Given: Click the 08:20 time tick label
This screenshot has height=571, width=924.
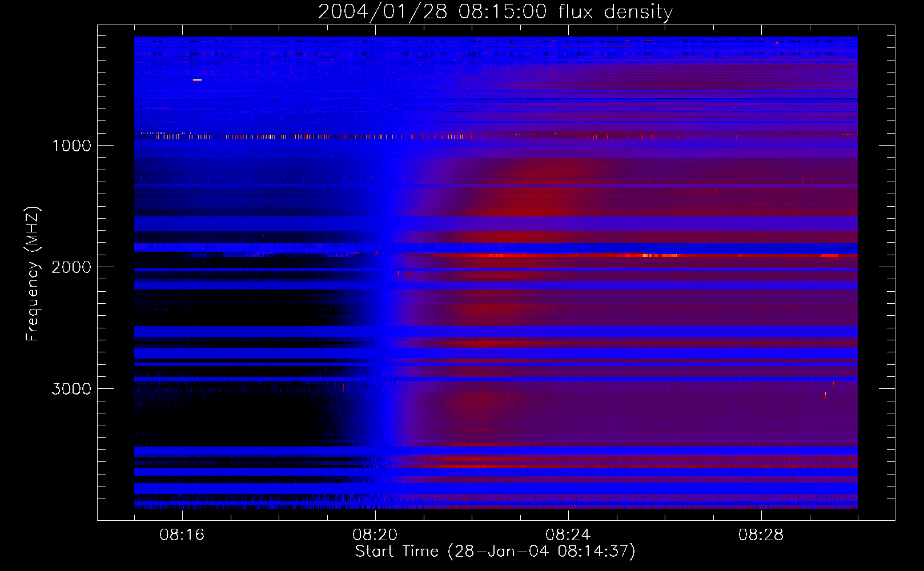Looking at the screenshot, I should tap(375, 535).
